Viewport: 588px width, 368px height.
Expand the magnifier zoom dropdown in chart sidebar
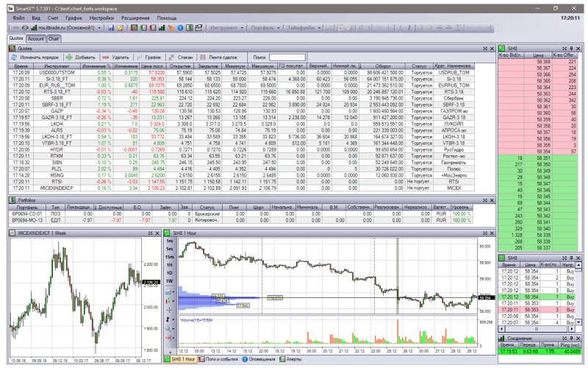point(173,328)
